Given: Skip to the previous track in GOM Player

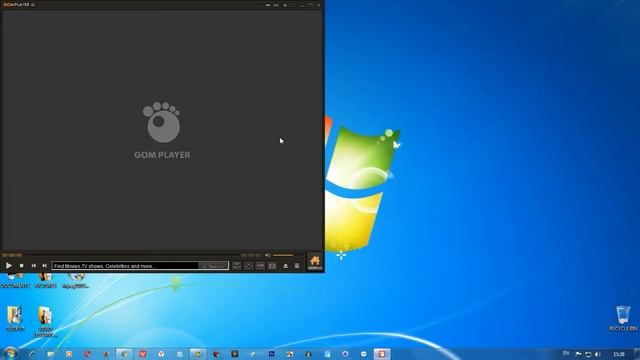Looking at the screenshot, I should (34, 266).
